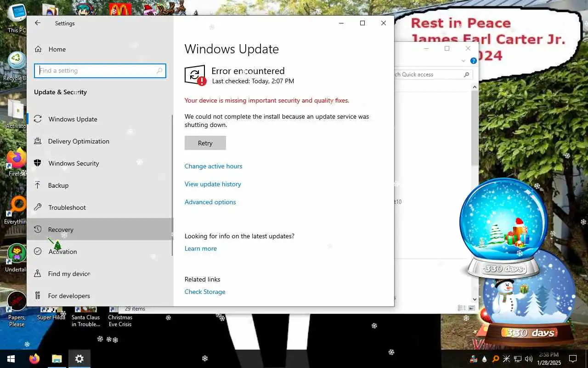Click the Settings gear taskbar button
This screenshot has width=588, height=368.
pyautogui.click(x=79, y=359)
